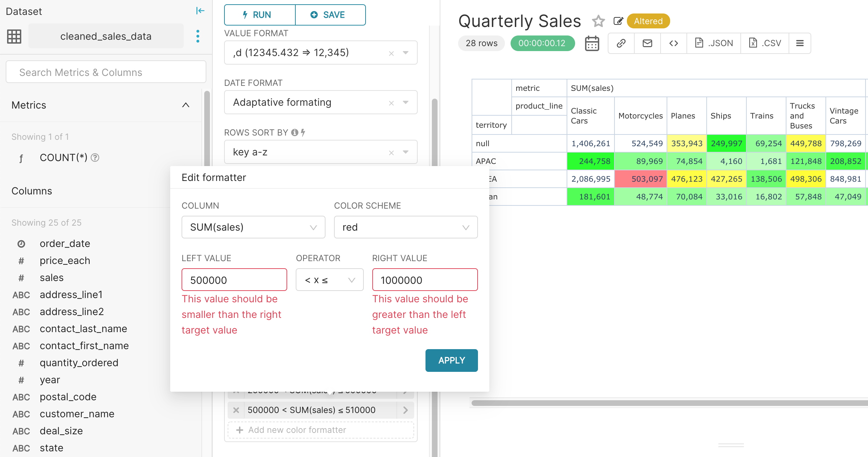Download results as .JSON
The width and height of the screenshot is (868, 457).
tap(713, 43)
